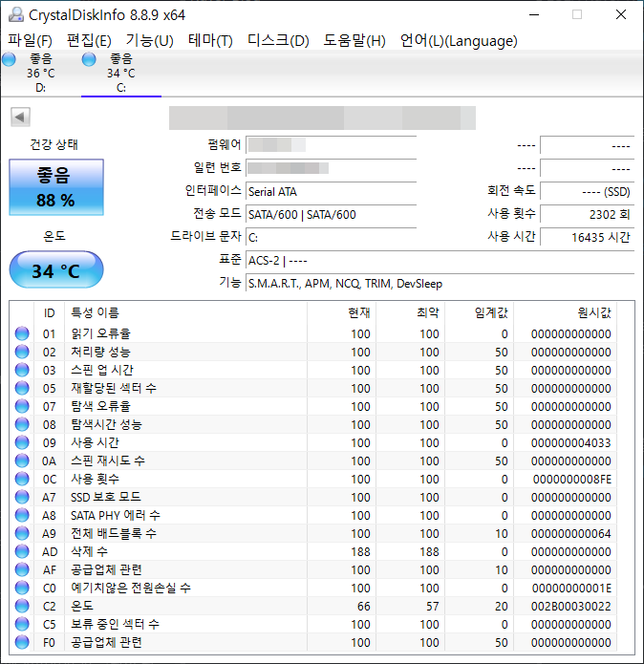Click the 전송 모드 field showing SATA/600
Viewport: 644px width, 664px height.
(332, 214)
